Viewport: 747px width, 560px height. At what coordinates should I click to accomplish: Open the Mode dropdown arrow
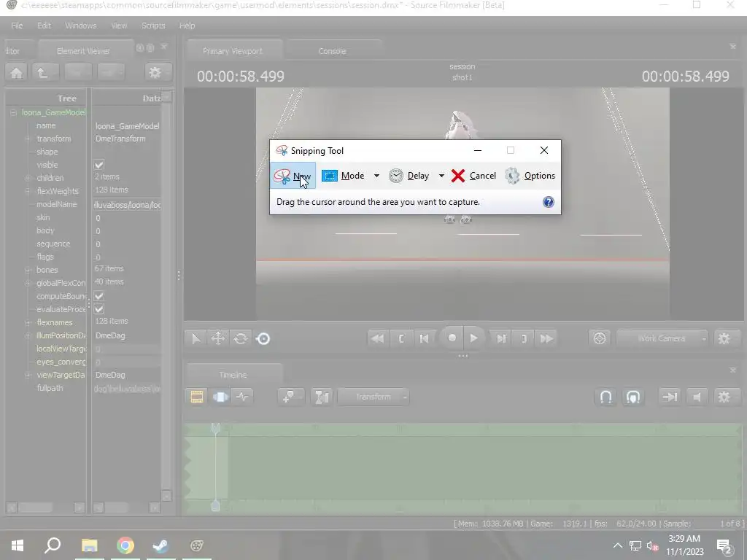point(376,176)
